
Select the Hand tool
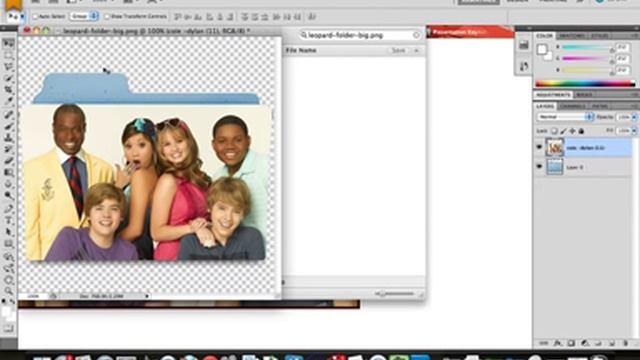coord(9,280)
